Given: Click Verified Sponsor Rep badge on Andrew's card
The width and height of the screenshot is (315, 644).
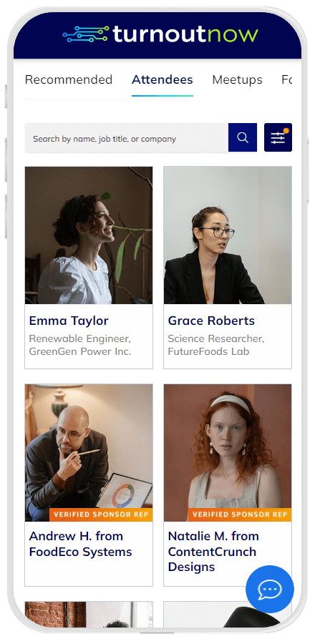Looking at the screenshot, I should pos(101,514).
